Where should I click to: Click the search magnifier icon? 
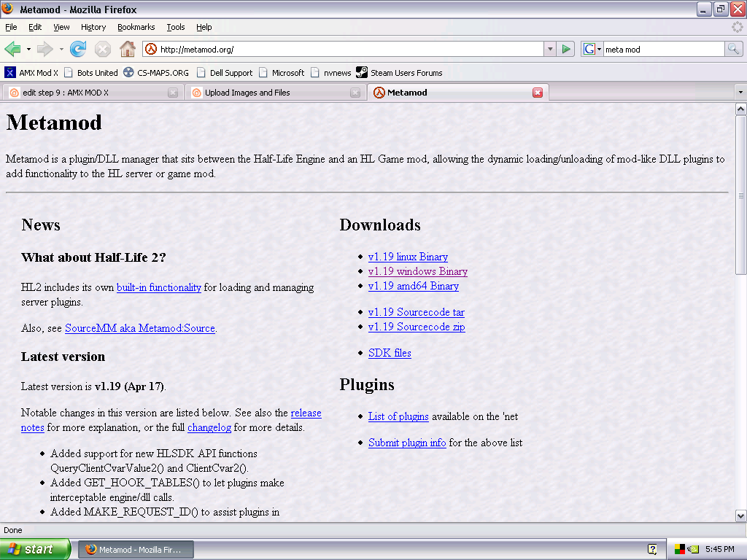click(x=733, y=49)
